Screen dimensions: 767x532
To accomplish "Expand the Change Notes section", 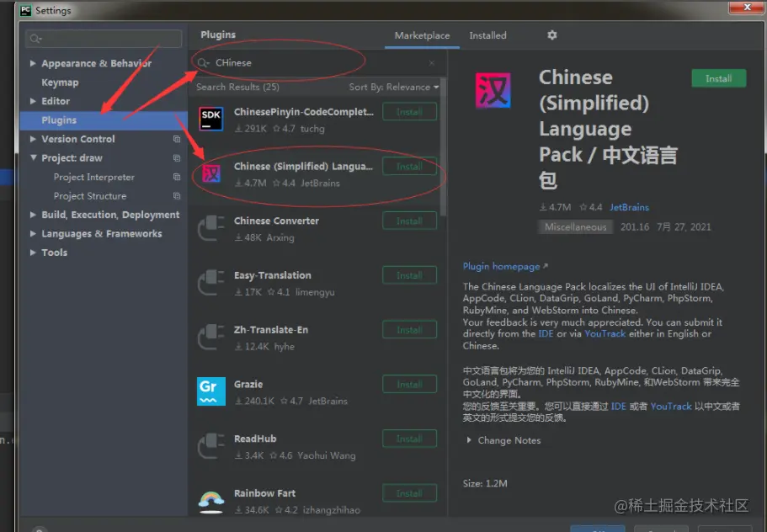I will pyautogui.click(x=469, y=440).
